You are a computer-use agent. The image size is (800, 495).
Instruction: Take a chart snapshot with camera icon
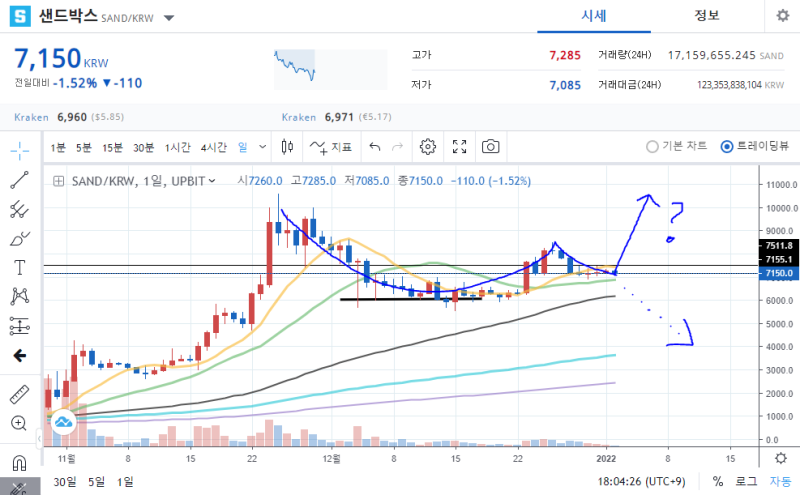(490, 147)
